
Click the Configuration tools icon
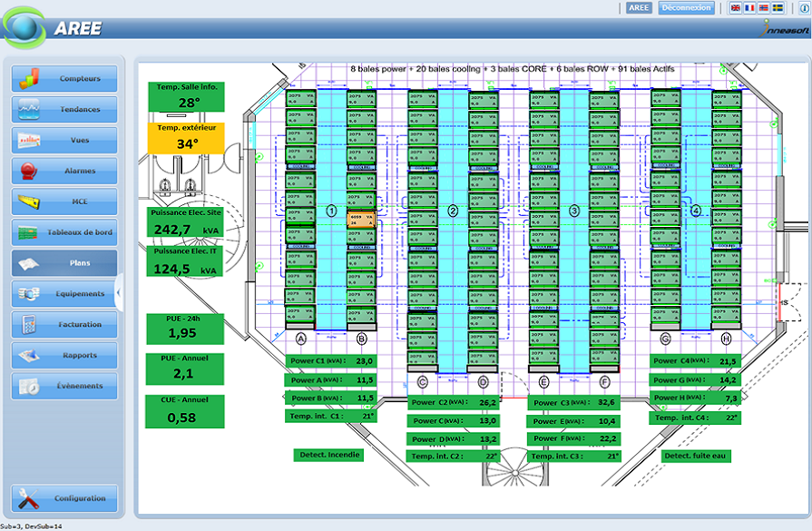coord(28,499)
